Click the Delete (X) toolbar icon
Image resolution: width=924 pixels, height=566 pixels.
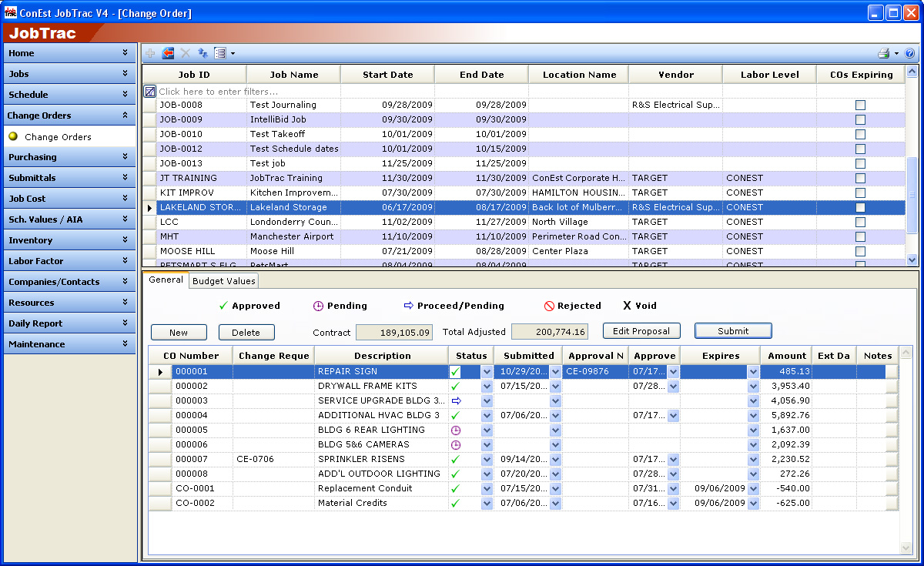click(x=184, y=53)
